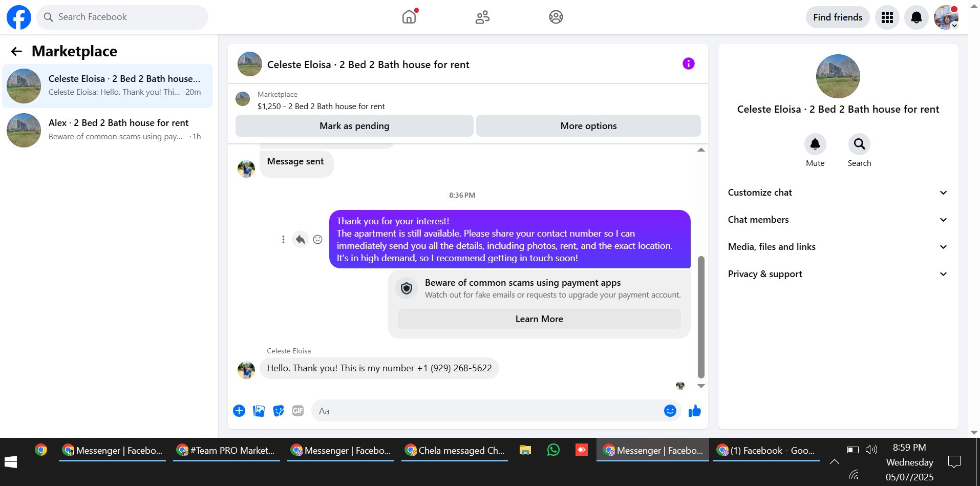This screenshot has width=980, height=486.
Task: Open Windows action center notifications
Action: pos(954,462)
